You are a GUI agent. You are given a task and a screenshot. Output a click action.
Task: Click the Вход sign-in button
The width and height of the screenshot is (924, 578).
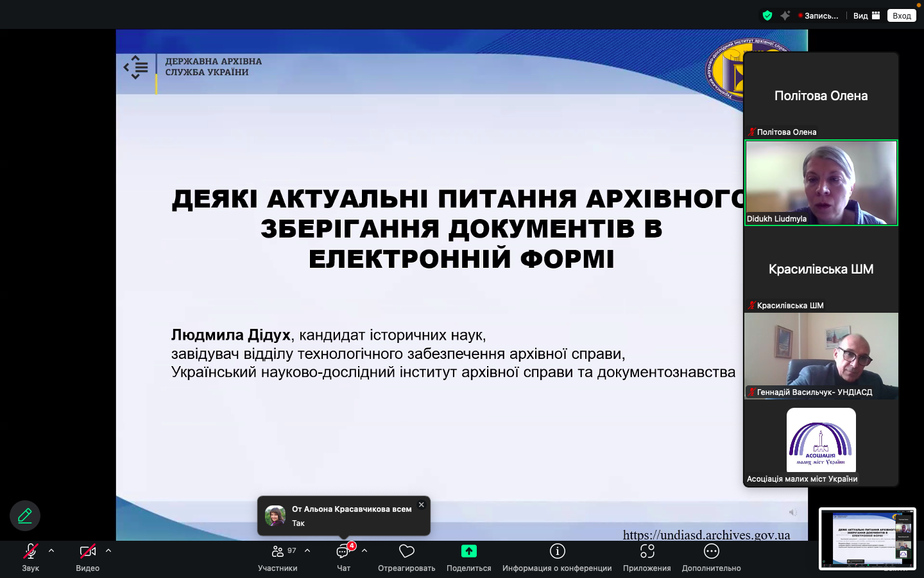(902, 16)
